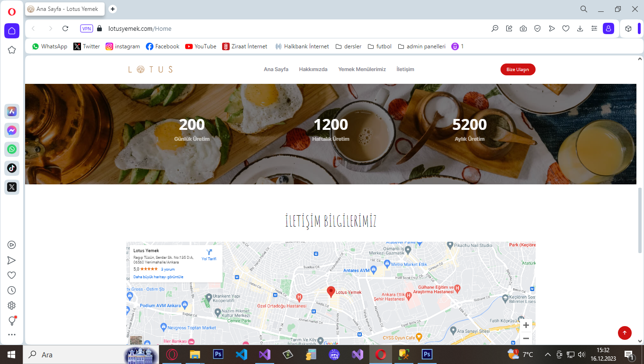
Task: Click the Bize Ulaşın button
Action: (x=518, y=70)
